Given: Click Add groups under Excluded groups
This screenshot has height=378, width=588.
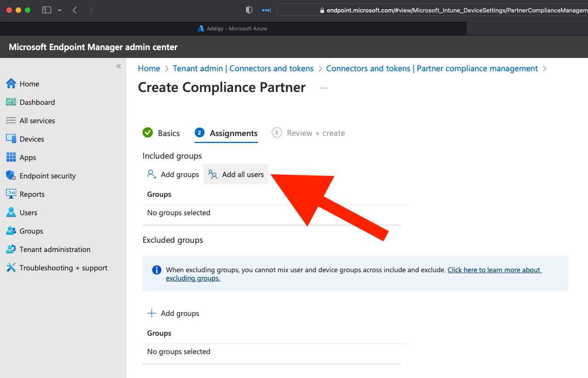Looking at the screenshot, I should 173,313.
